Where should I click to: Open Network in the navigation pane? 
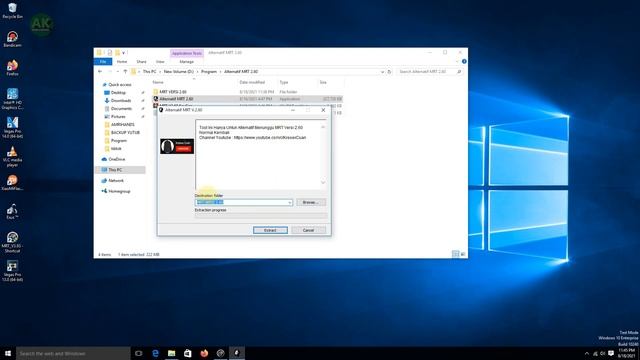pyautogui.click(x=116, y=180)
